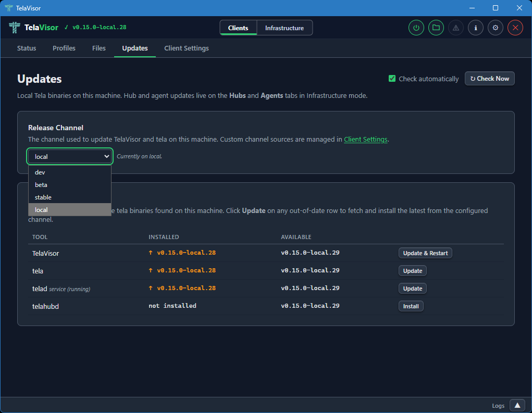Viewport: 532px width, 413px height.
Task: Click the green power icon button
Action: click(x=416, y=28)
